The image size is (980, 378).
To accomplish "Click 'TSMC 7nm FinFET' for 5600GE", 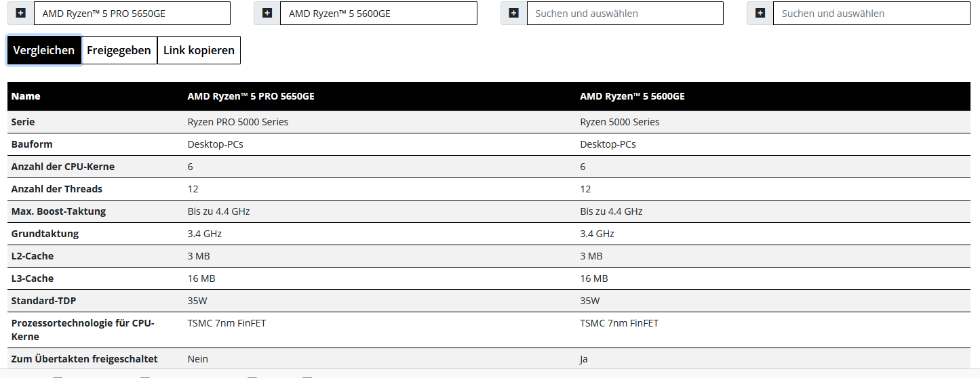I will click(x=619, y=323).
